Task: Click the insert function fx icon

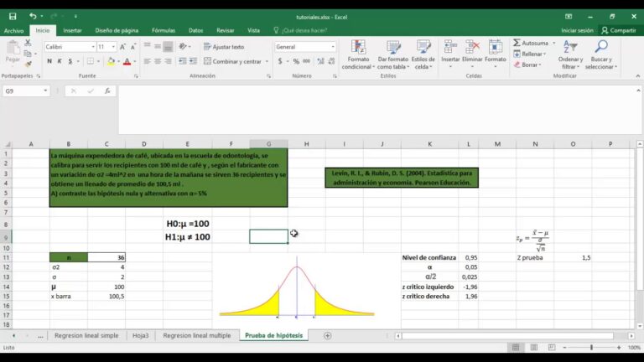Action: pyautogui.click(x=107, y=90)
